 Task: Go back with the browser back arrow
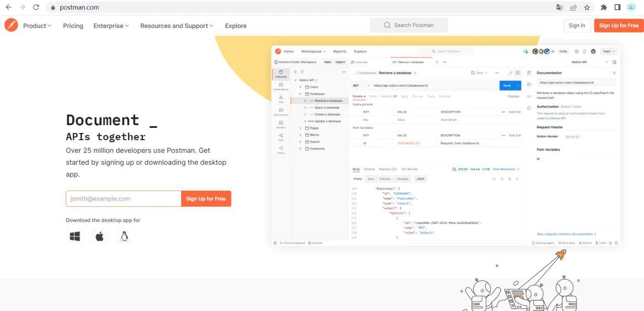[8, 7]
